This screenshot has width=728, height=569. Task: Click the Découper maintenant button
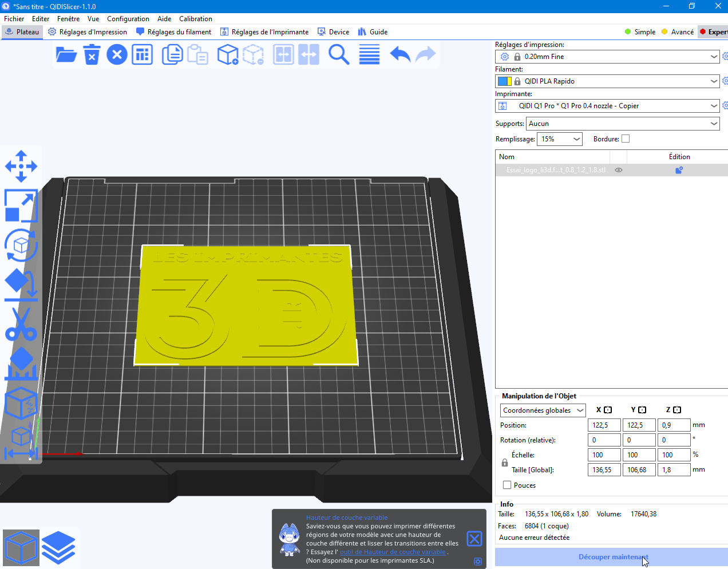pyautogui.click(x=611, y=557)
